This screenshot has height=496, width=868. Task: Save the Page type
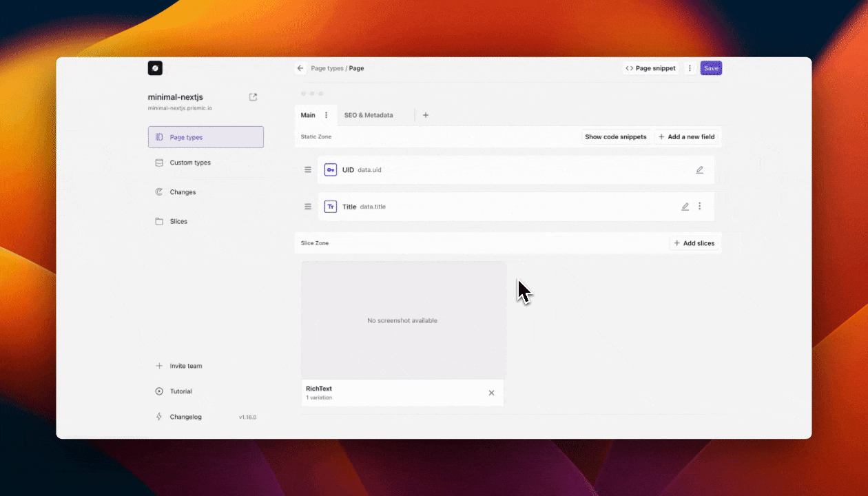pos(711,68)
